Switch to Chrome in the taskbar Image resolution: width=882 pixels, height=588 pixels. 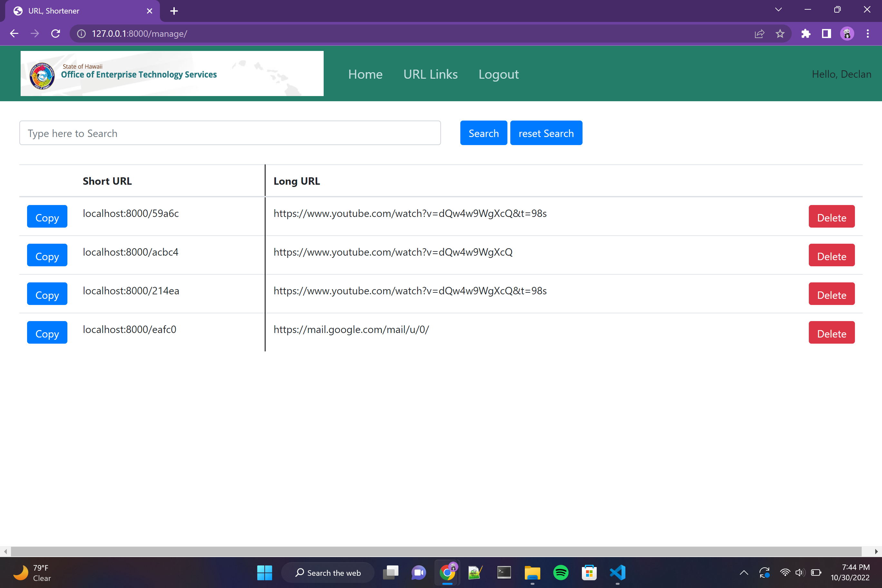(447, 573)
